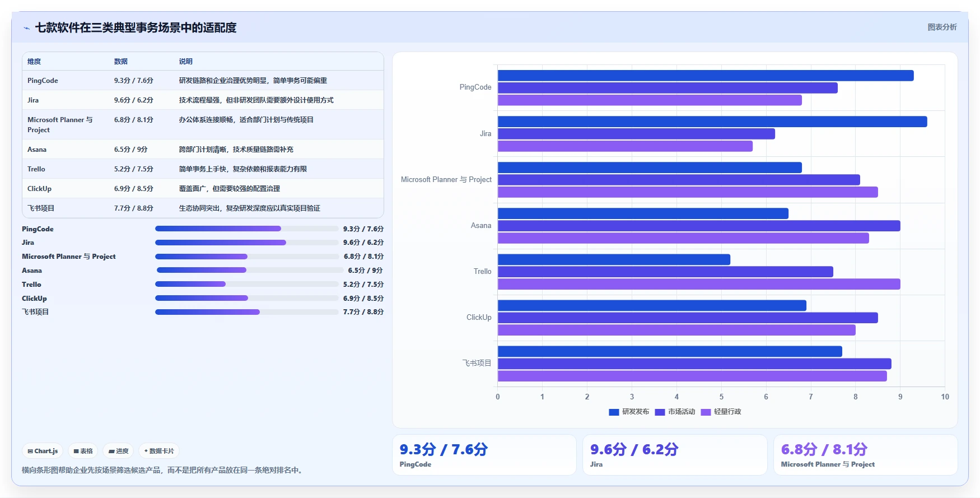
Task: Select the table text 简单事务上手快，复杂依赖和报表能力有限
Action: pos(243,169)
